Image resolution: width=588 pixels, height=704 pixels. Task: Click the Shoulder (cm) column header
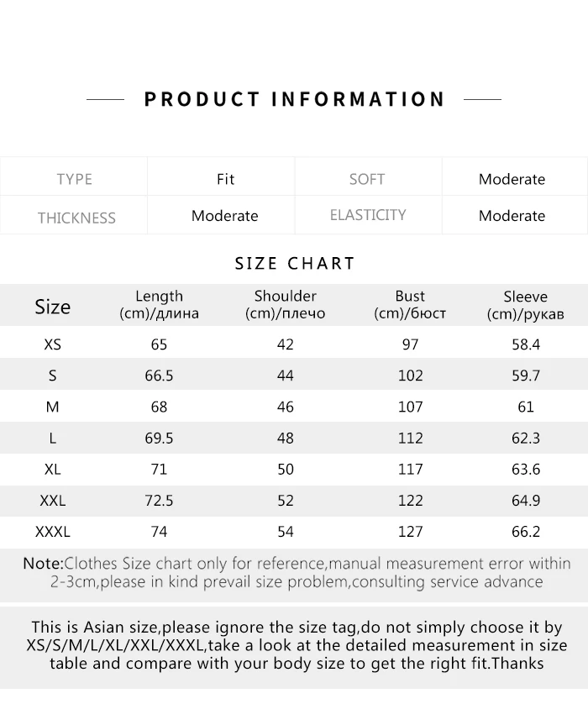click(x=285, y=305)
